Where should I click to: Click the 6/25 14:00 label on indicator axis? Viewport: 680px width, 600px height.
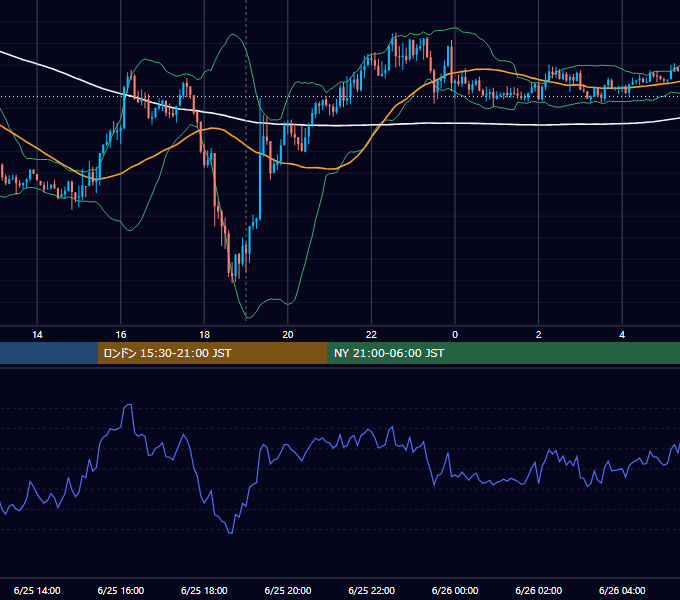point(37,590)
